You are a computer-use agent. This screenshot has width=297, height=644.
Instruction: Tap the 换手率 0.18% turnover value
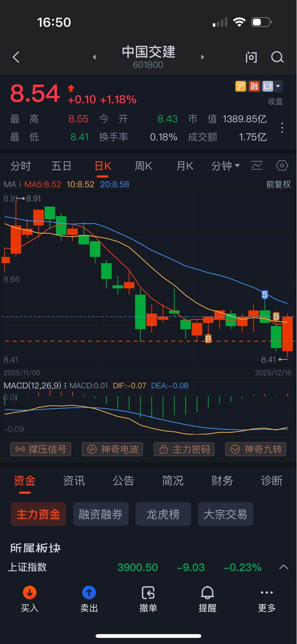click(164, 137)
